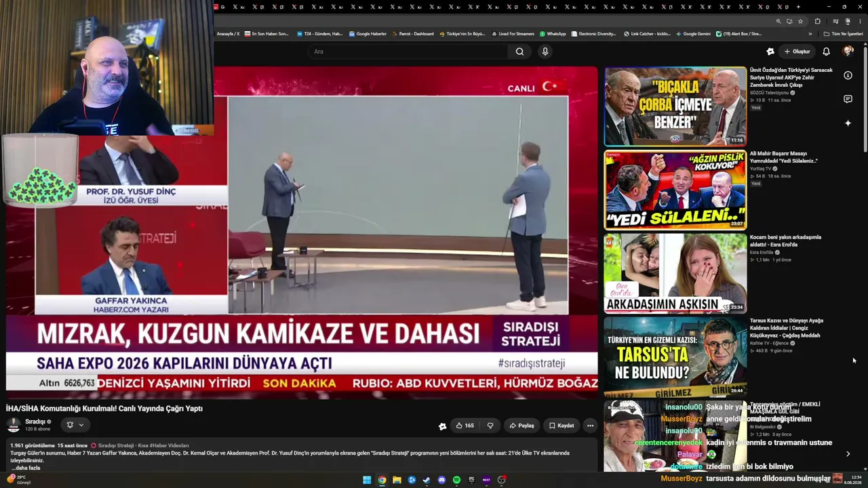Click the video player showing Sıradışı Strateji
Screen dimensions: 868x488
pos(302,232)
